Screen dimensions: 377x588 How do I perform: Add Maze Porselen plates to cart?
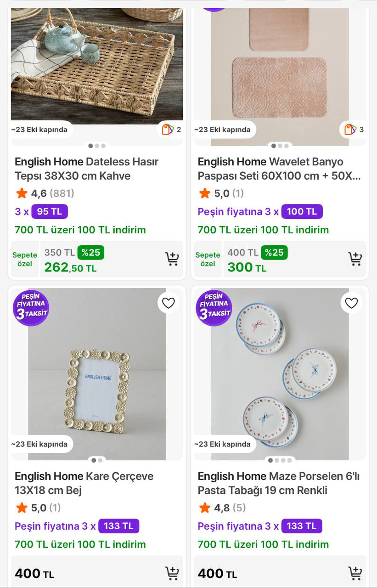pos(354,573)
